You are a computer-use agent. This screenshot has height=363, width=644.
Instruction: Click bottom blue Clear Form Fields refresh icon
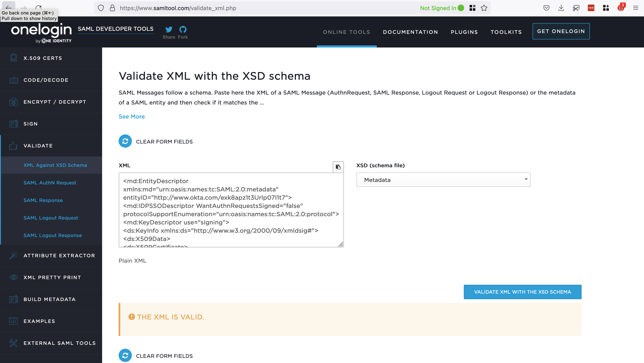125,355
